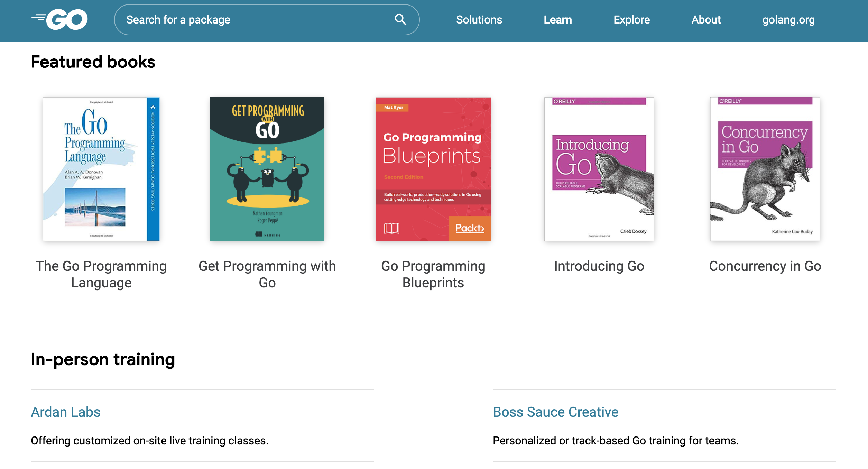Select Go Programming Blueprints title text

click(433, 274)
